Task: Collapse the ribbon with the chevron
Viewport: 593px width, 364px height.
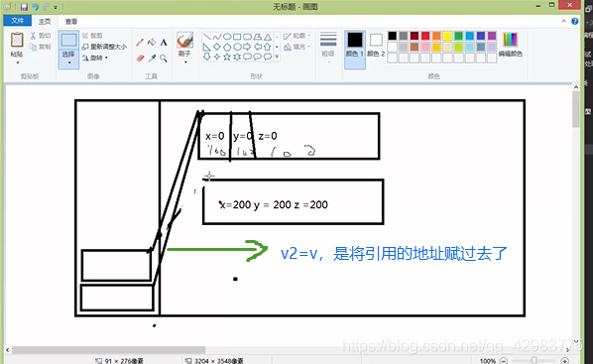Action: click(x=563, y=21)
